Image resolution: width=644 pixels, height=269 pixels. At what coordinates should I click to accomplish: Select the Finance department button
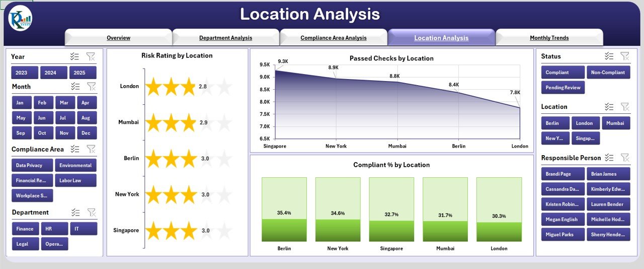click(25, 229)
